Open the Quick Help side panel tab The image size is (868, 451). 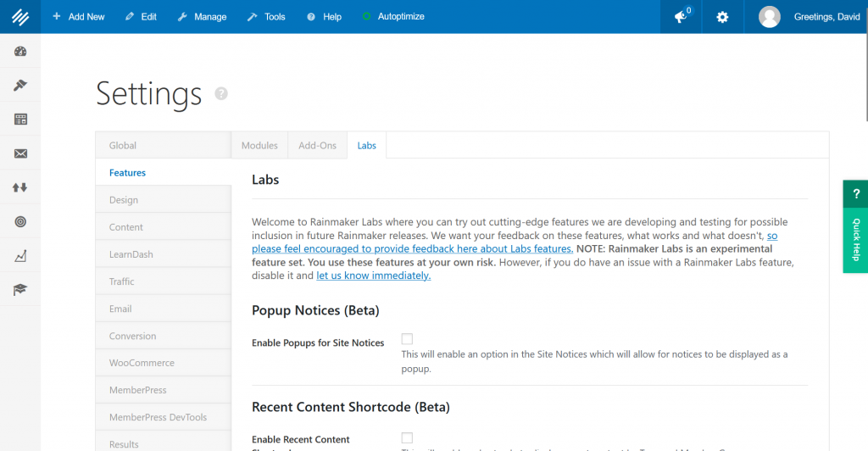pos(856,240)
